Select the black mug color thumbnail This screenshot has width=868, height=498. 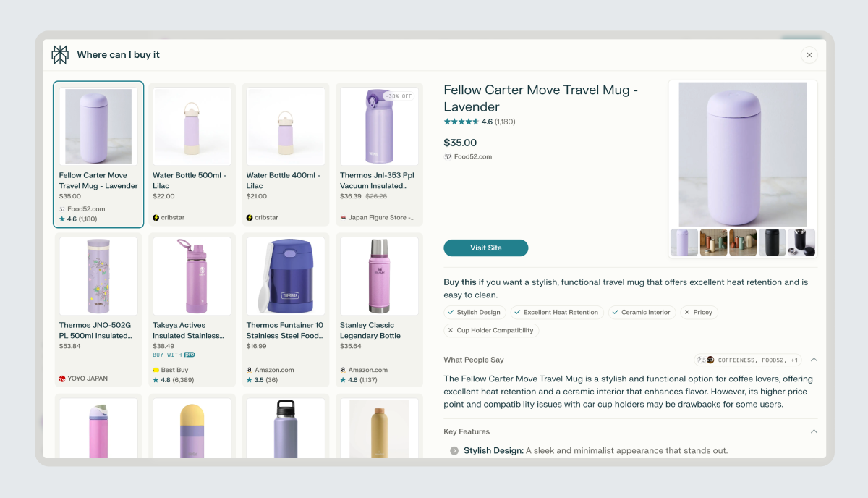[773, 242]
